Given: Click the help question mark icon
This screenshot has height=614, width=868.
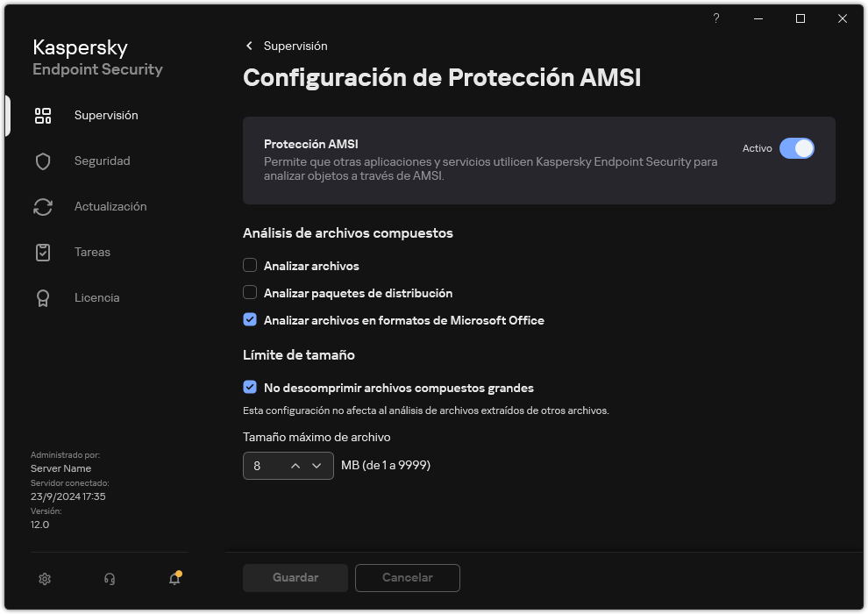Looking at the screenshot, I should coord(715,18).
